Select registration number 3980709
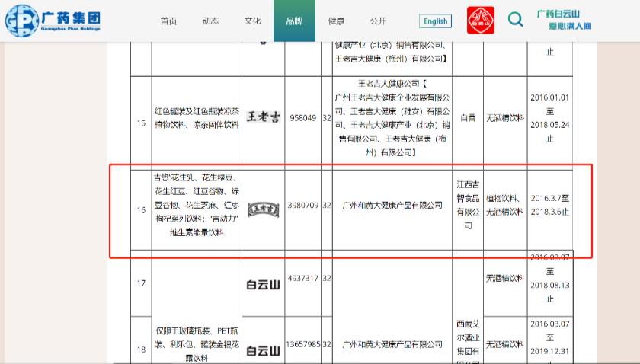 pyautogui.click(x=303, y=206)
